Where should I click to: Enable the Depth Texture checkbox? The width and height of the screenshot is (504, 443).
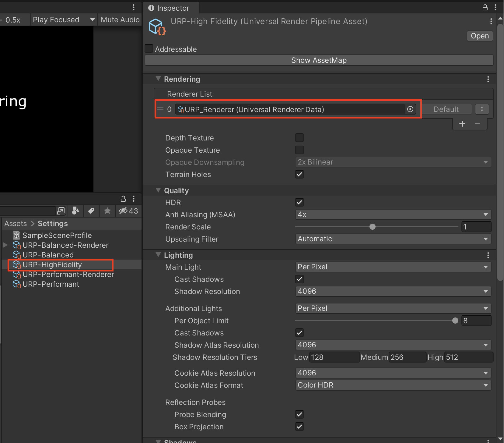299,138
